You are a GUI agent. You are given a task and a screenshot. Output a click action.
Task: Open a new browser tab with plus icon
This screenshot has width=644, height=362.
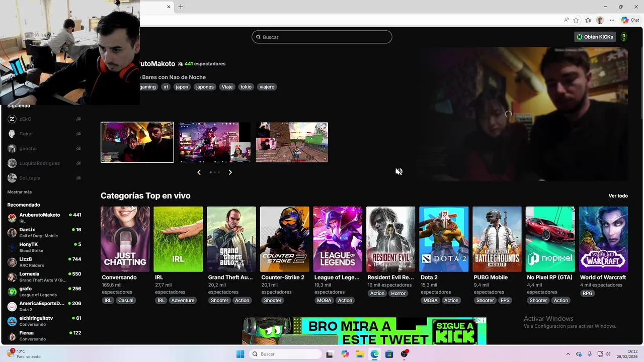[181, 7]
